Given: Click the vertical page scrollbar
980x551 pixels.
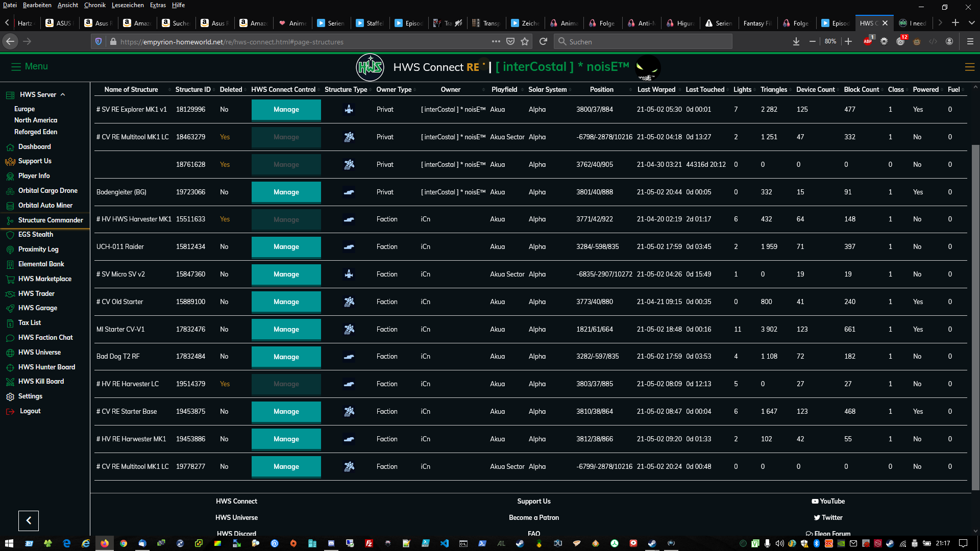Looking at the screenshot, I should pyautogui.click(x=975, y=316).
